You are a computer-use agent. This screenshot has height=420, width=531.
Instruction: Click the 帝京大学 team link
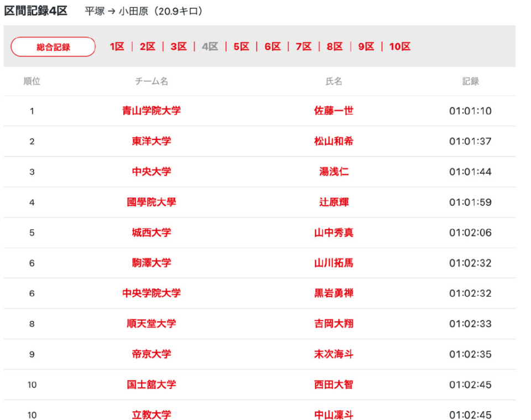click(x=152, y=354)
